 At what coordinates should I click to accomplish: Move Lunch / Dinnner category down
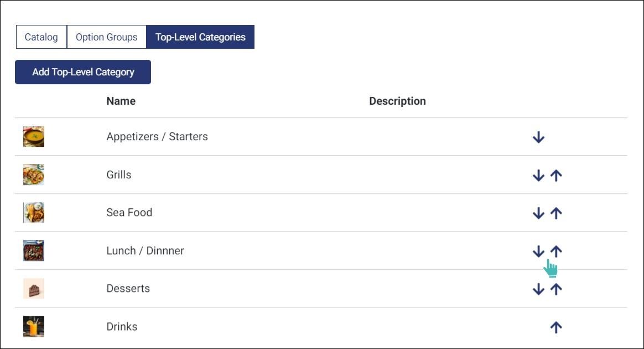538,251
